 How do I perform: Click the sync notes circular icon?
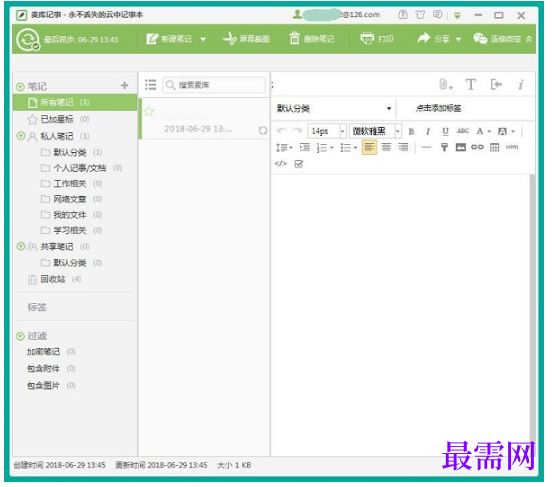[x=28, y=39]
